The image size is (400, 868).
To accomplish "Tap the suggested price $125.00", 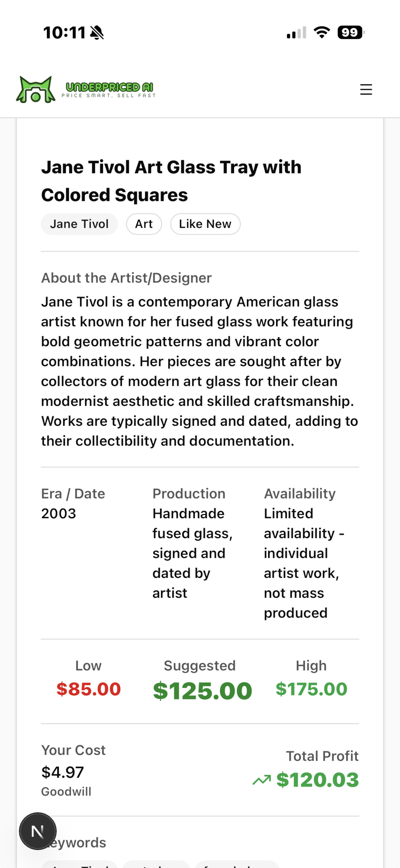I will tap(203, 691).
